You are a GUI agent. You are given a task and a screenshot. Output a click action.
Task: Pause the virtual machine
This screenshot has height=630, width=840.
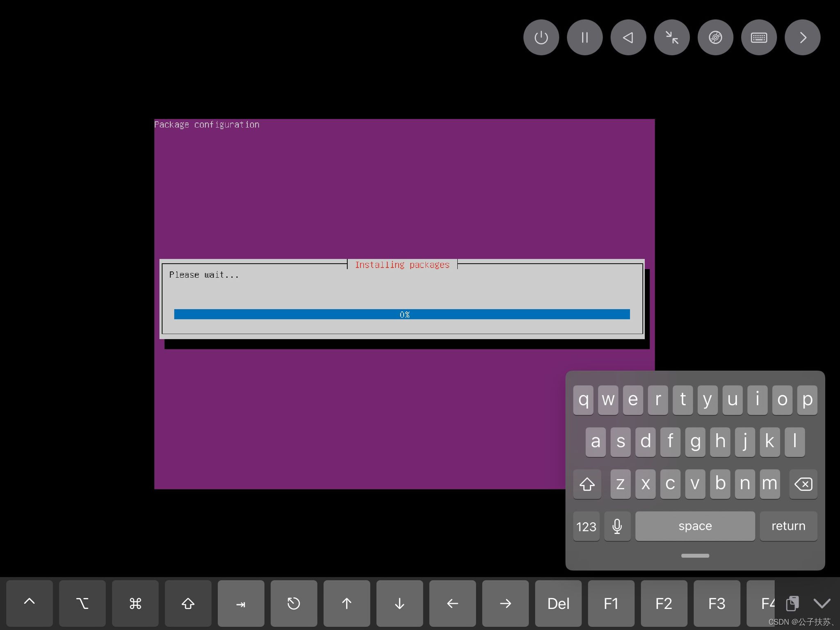point(584,37)
